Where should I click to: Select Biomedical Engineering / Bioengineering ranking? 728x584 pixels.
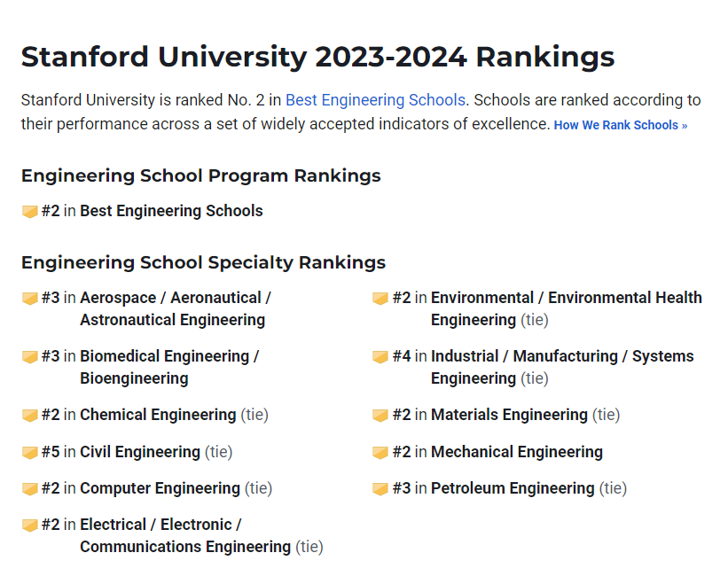168,367
